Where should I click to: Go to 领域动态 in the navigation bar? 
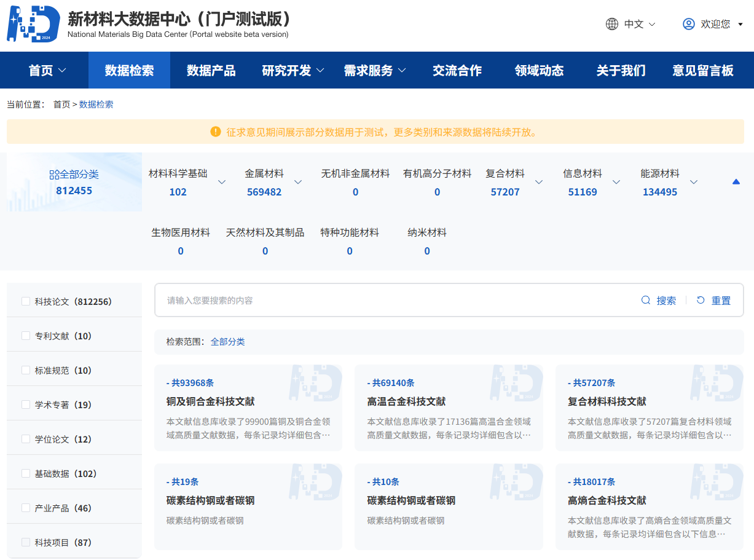(539, 71)
